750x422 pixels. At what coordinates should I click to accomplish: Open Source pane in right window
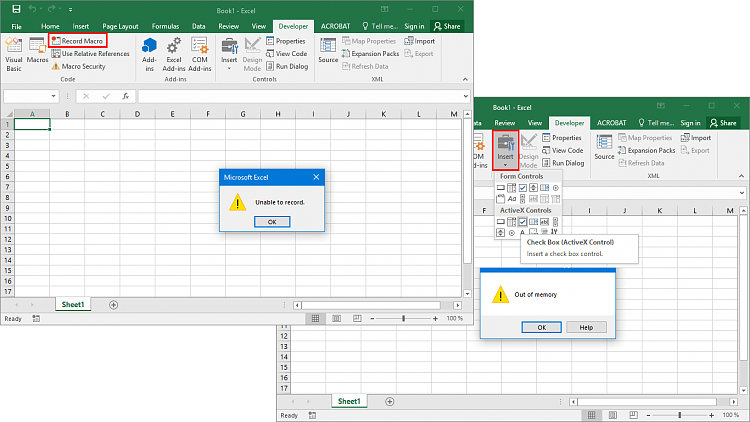point(604,147)
